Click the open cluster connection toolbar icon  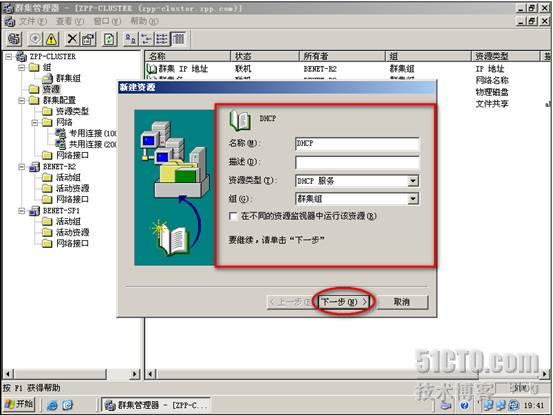point(14,39)
